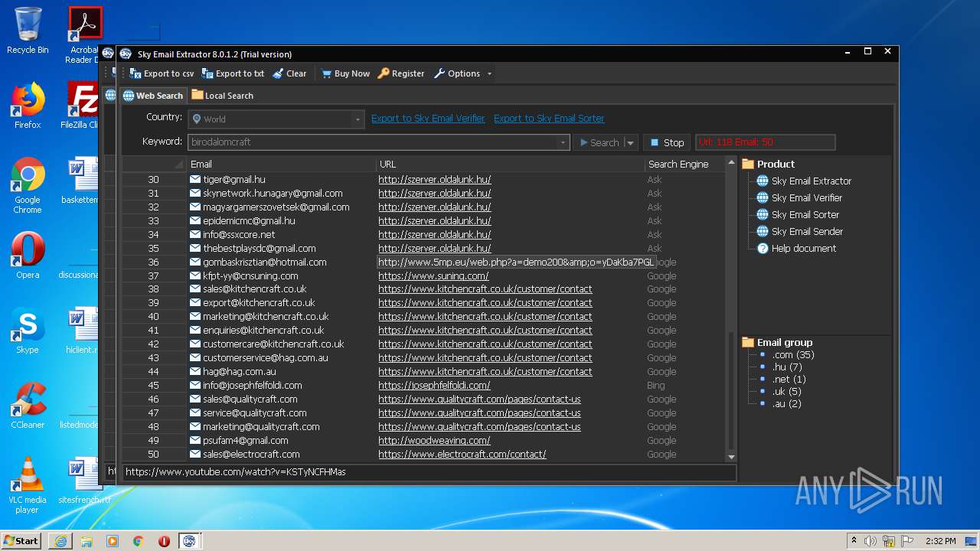Viewport: 980px width, 551px height.
Task: Stop the running search
Action: 667,142
